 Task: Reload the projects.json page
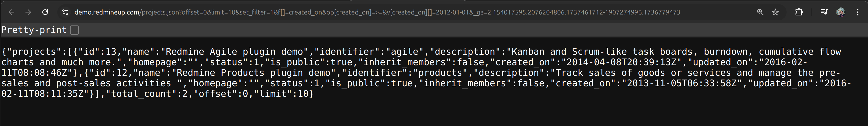click(45, 12)
